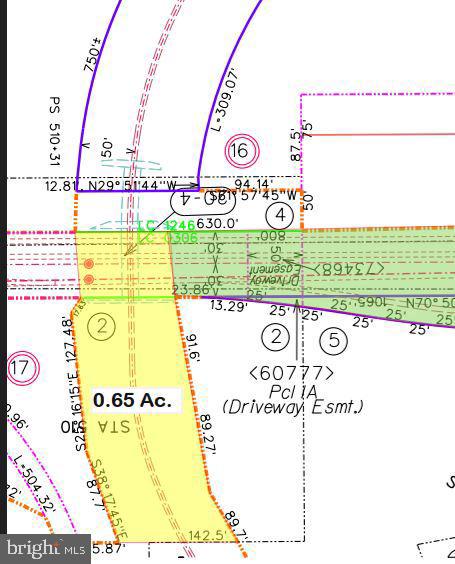Click the upside-down <73468> reference number
455x564 pixels.
pos(349,268)
